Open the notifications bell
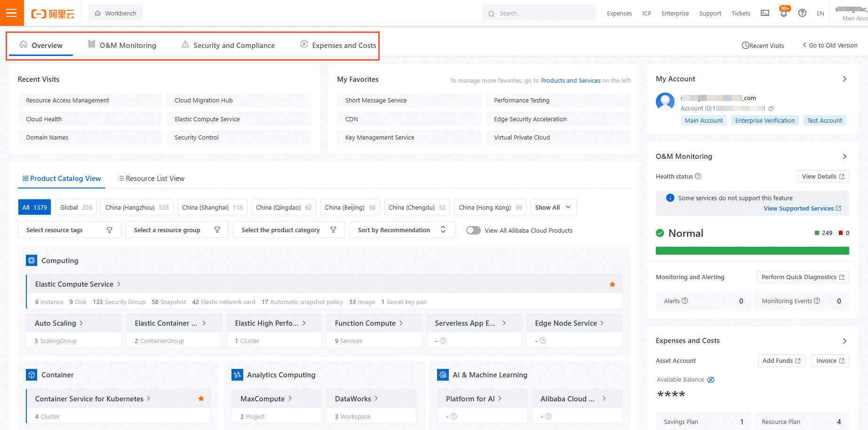 click(784, 13)
